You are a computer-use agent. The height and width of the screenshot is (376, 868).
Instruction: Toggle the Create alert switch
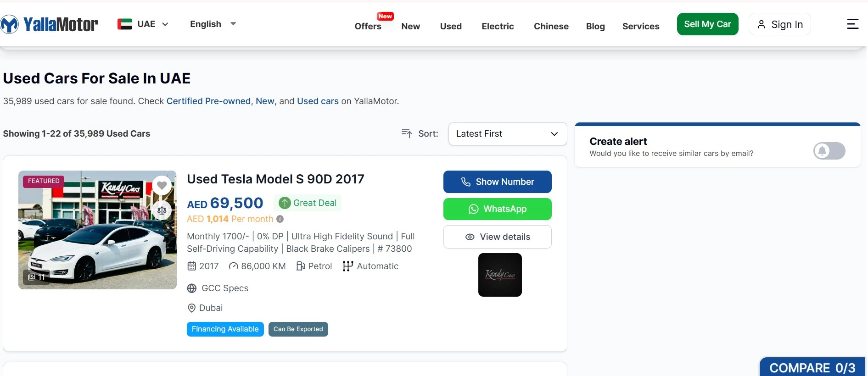tap(829, 151)
